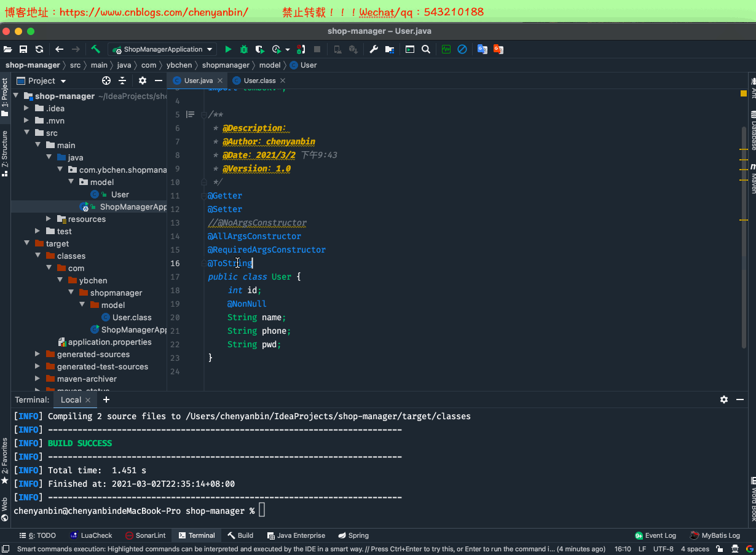Expand the .mvn folder
The height and width of the screenshot is (555, 756).
pyautogui.click(x=26, y=120)
